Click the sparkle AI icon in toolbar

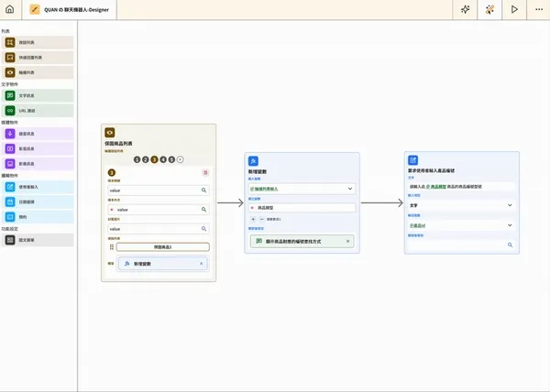(466, 9)
